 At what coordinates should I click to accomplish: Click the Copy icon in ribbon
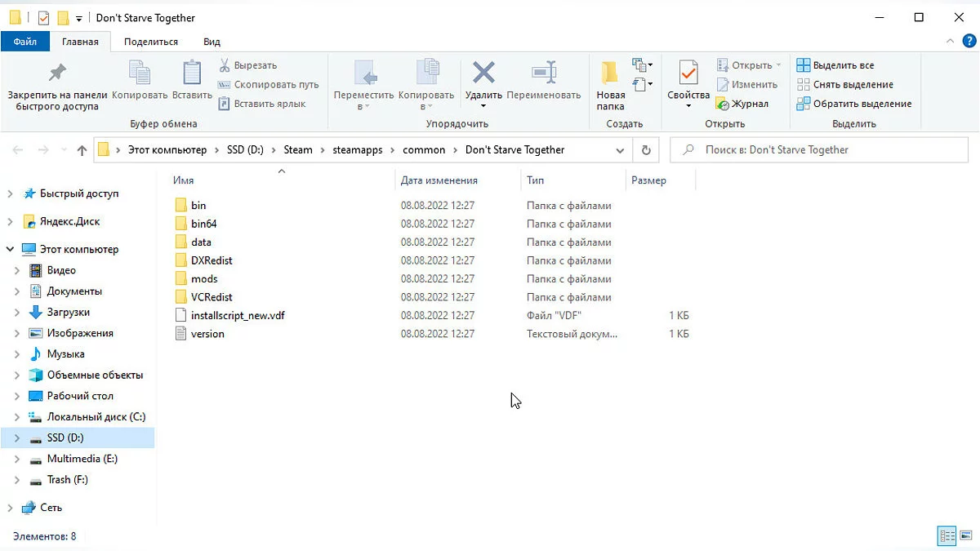[x=140, y=73]
